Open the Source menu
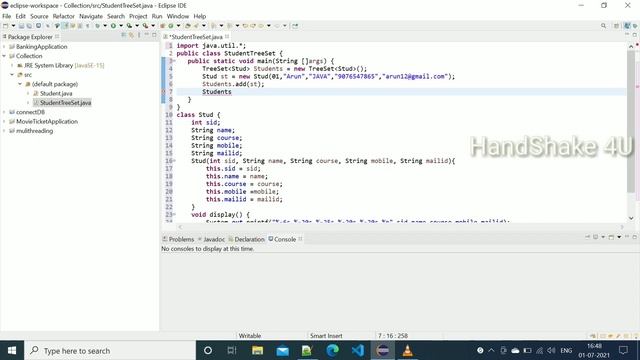Screen dimensions: 640x360 (39, 16)
